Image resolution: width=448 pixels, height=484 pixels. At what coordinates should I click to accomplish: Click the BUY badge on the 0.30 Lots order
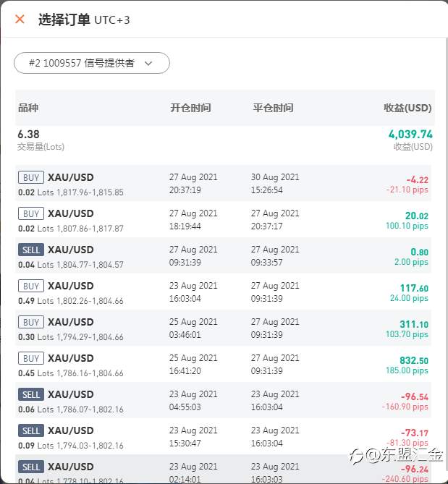click(x=31, y=322)
